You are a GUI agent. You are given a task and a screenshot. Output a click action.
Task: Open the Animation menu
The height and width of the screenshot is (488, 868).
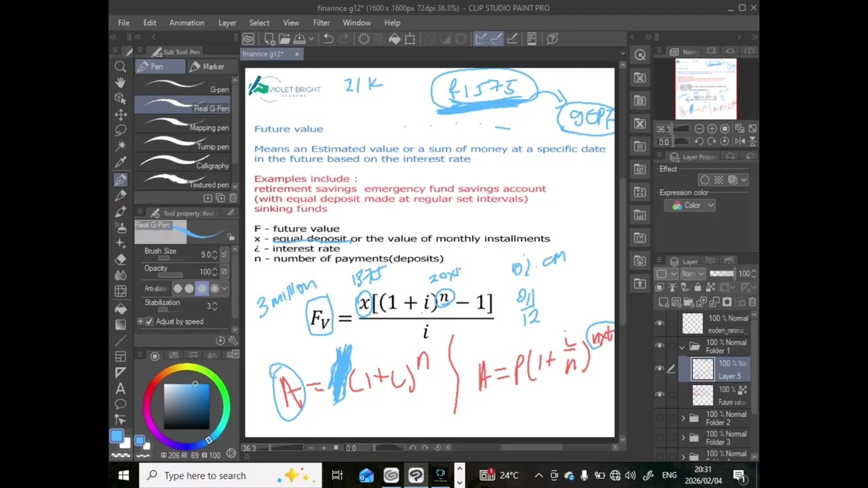186,22
